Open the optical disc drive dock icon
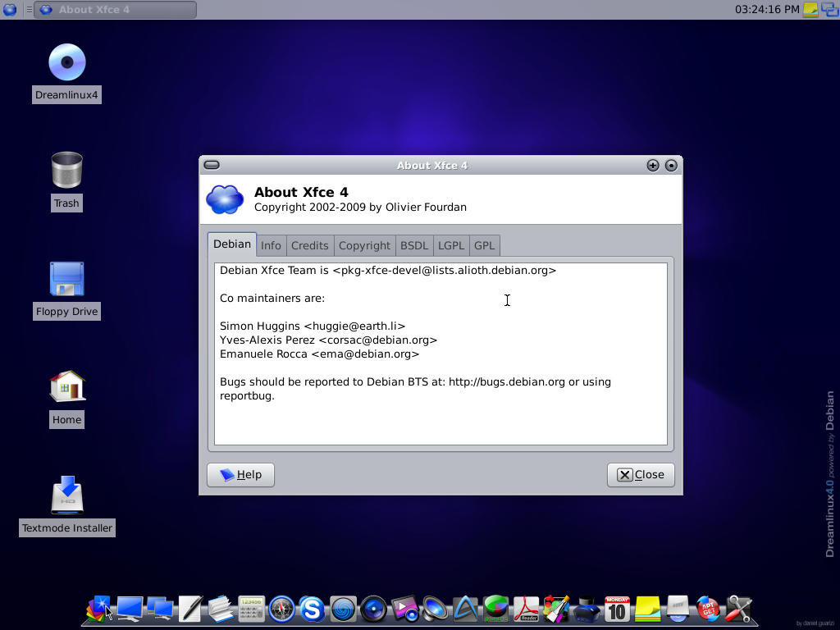Viewport: 840px width, 630px height. (x=678, y=609)
